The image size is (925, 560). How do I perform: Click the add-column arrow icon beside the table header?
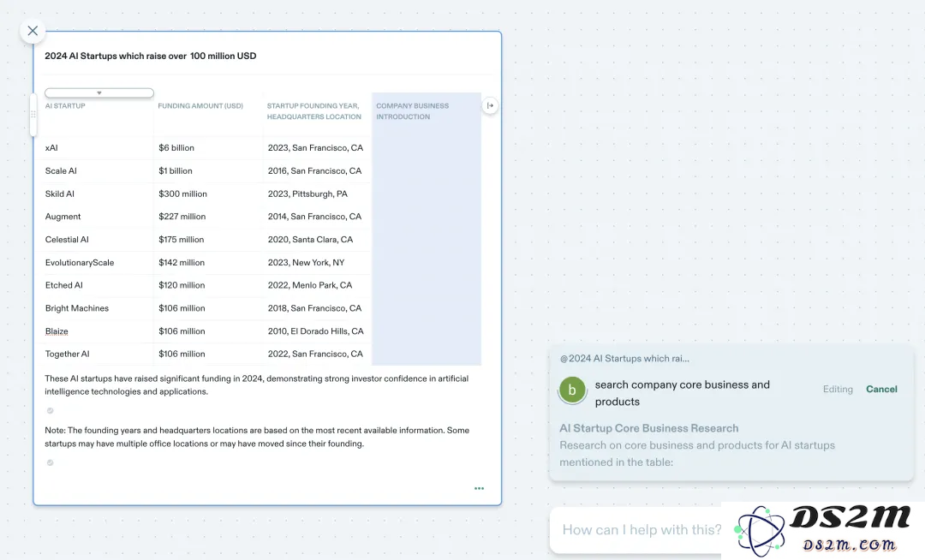tap(490, 105)
